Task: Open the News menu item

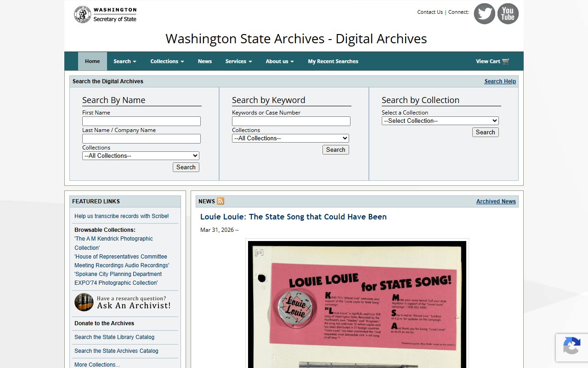Action: pos(205,61)
